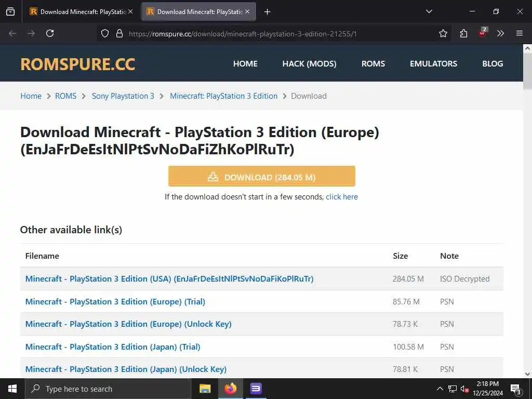Open the notification center icon
The height and width of the screenshot is (399, 532).
coord(516,389)
